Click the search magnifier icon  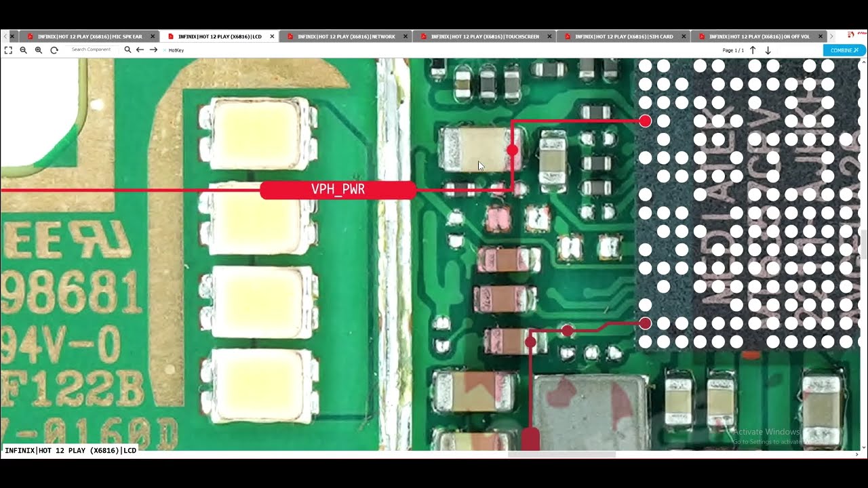(127, 49)
